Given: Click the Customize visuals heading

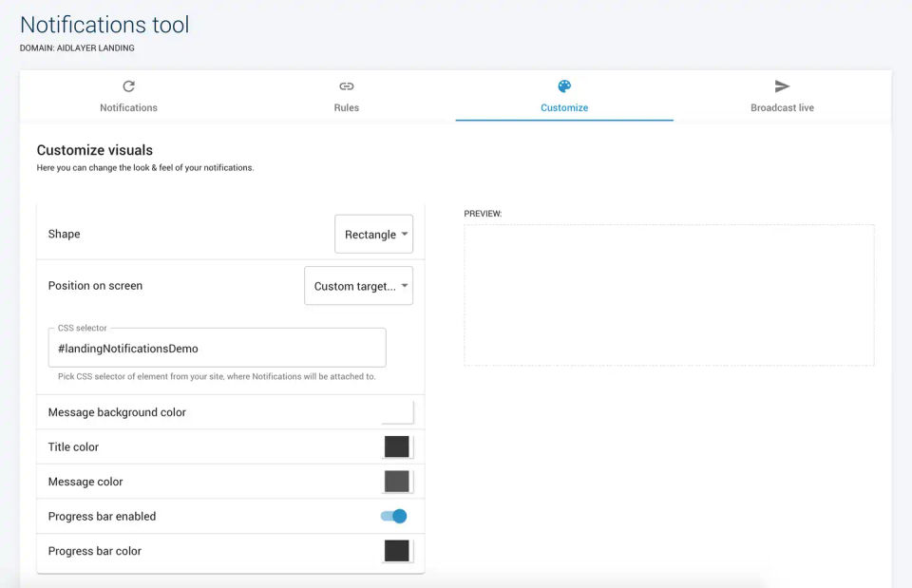Looking at the screenshot, I should (95, 150).
